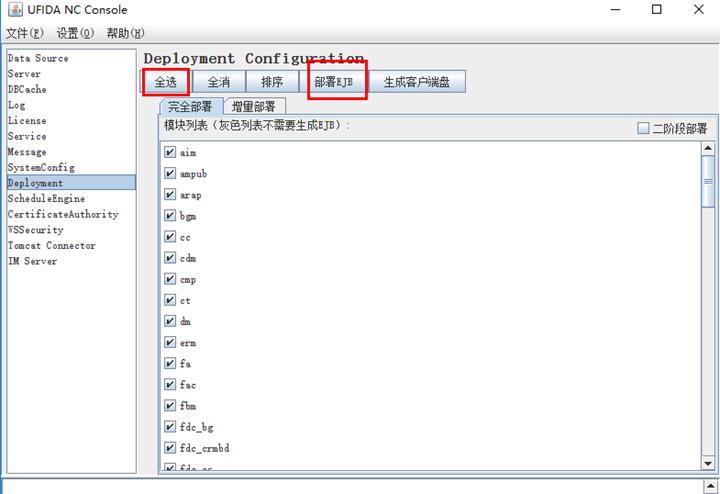
Task: Uncheck the ct module checkbox
Action: tap(170, 300)
